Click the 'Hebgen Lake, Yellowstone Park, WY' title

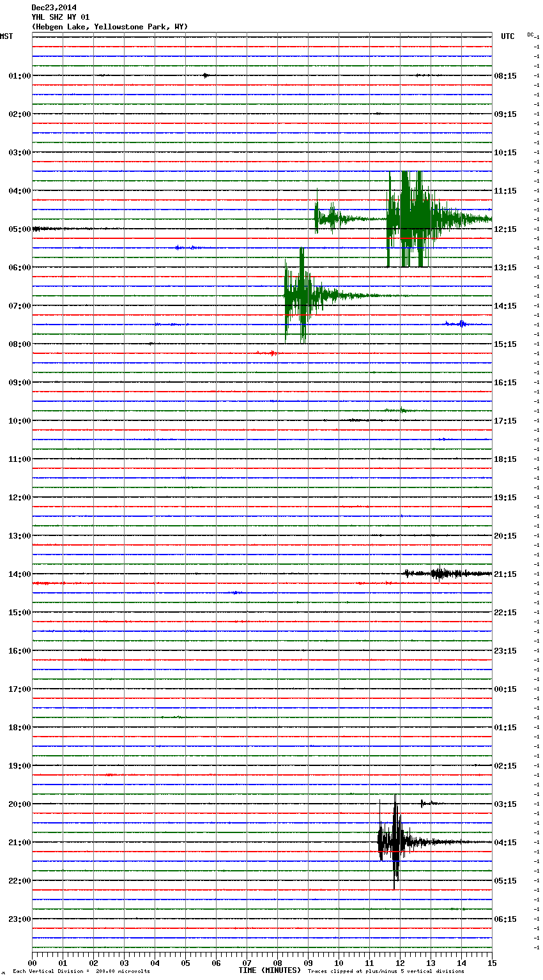coord(110,27)
